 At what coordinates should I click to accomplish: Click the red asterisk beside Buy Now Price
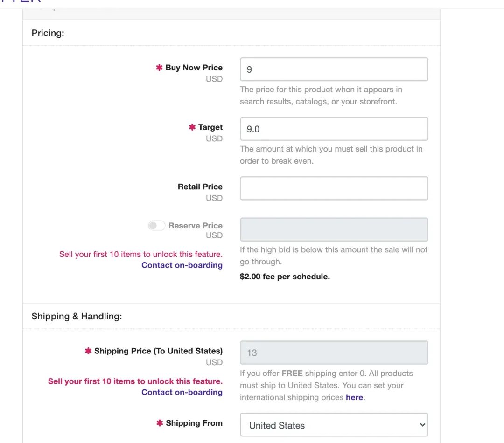(159, 68)
